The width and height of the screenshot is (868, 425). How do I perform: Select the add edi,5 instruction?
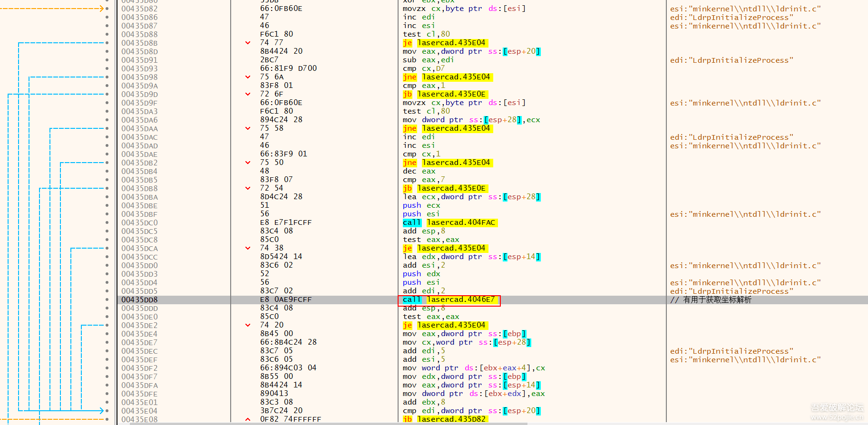coord(424,351)
